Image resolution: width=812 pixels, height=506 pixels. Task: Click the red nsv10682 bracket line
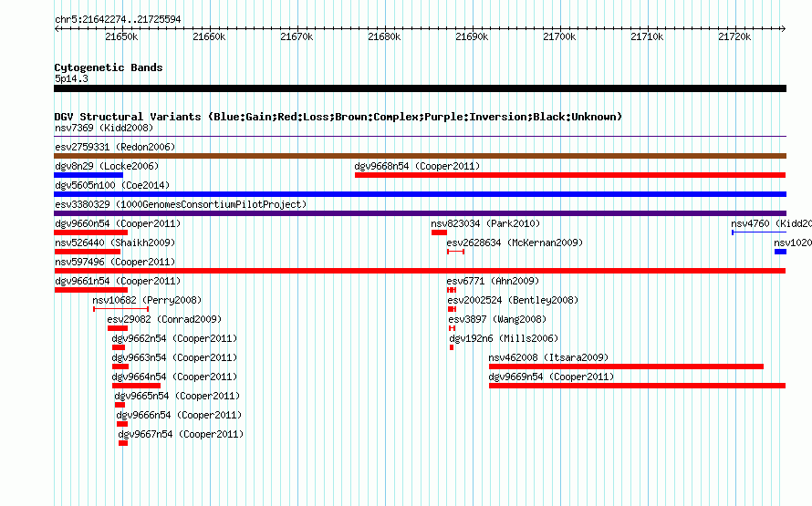pos(120,309)
